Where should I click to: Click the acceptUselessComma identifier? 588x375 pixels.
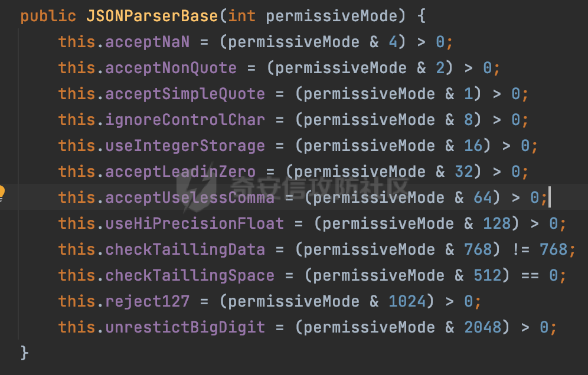(x=190, y=197)
